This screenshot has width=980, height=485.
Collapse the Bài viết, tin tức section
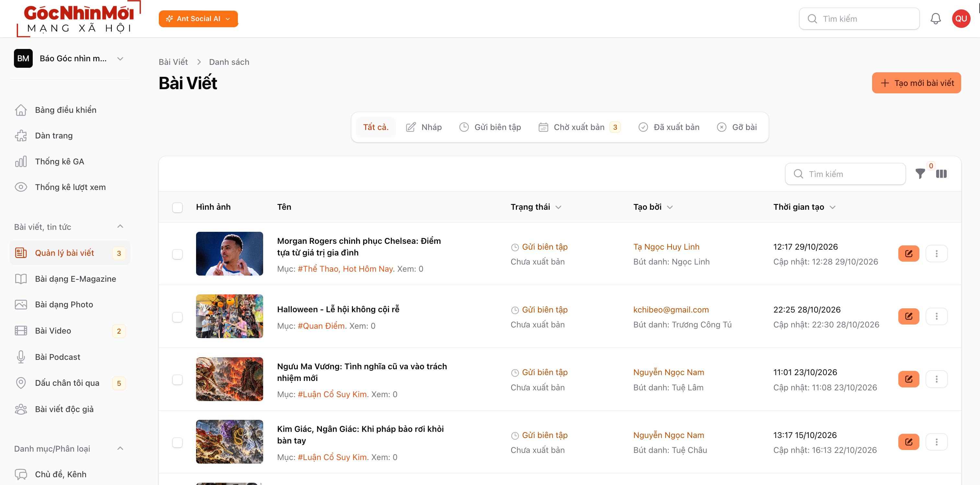tap(120, 227)
